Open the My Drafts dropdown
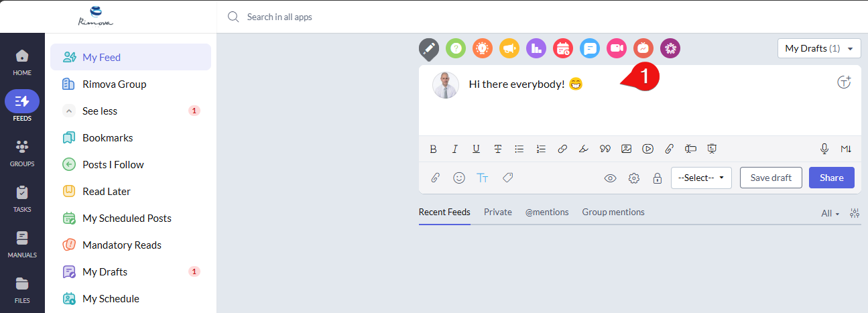The width and height of the screenshot is (868, 313). click(819, 48)
